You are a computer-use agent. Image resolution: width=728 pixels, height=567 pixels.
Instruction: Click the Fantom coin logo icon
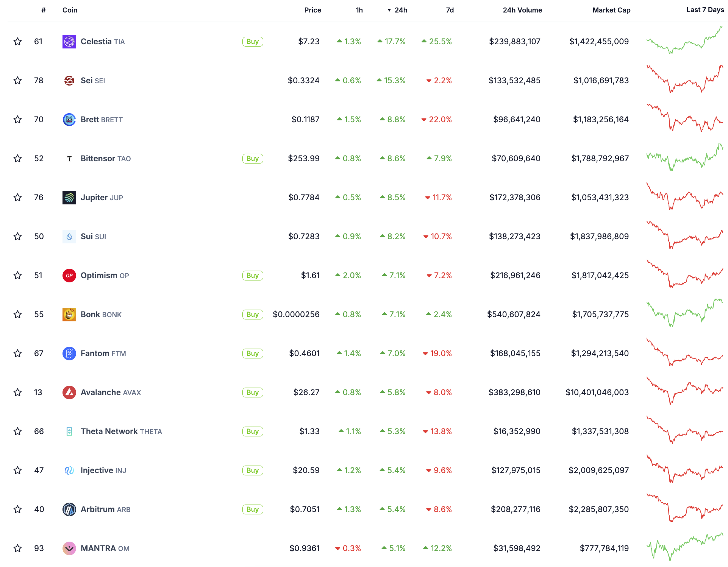pos(69,354)
